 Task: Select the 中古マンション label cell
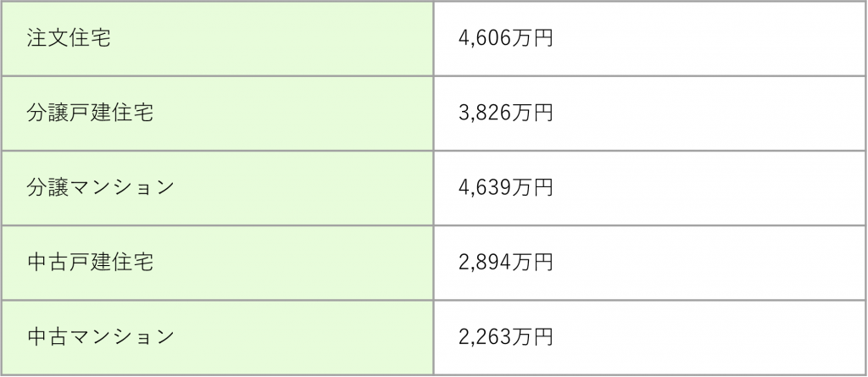(x=217, y=337)
